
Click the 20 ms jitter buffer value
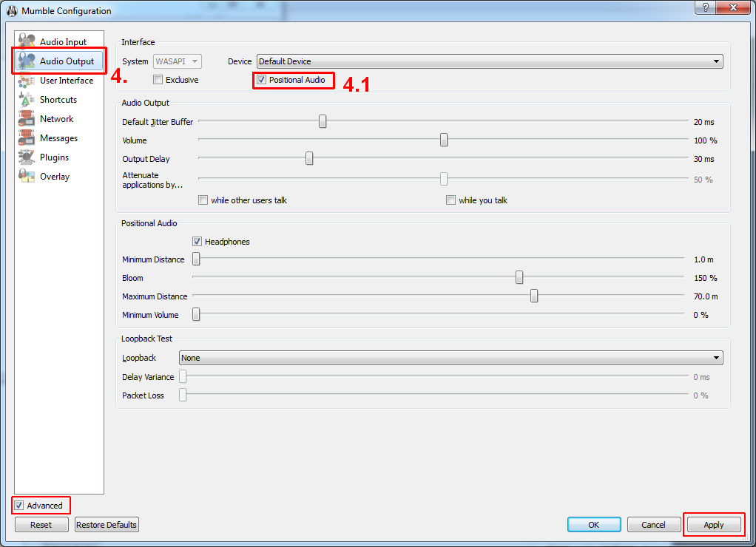point(704,122)
